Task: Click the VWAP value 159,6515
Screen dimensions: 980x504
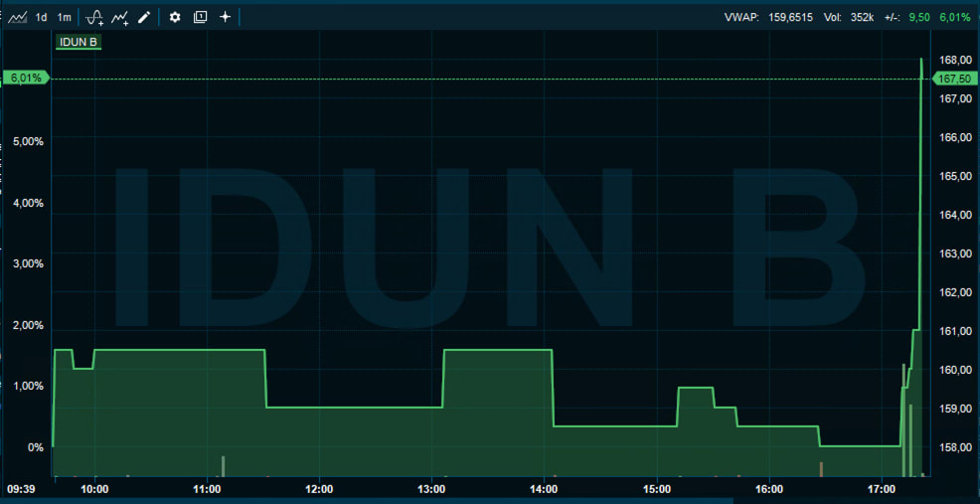Action: (x=791, y=17)
